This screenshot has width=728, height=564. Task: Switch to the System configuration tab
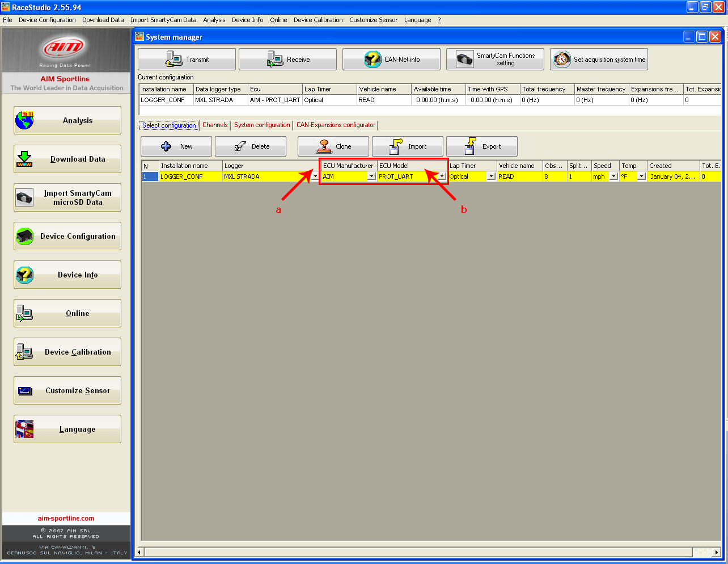click(262, 125)
